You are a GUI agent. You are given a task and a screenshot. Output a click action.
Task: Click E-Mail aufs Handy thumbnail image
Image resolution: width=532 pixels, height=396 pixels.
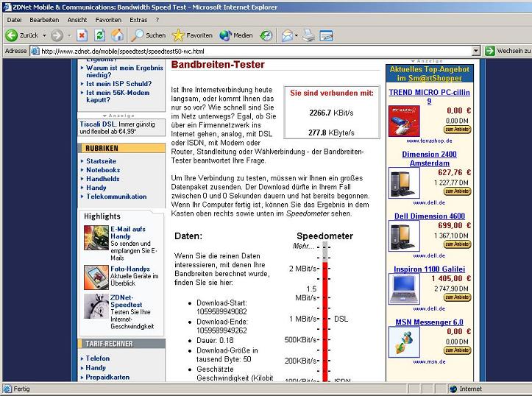click(96, 238)
